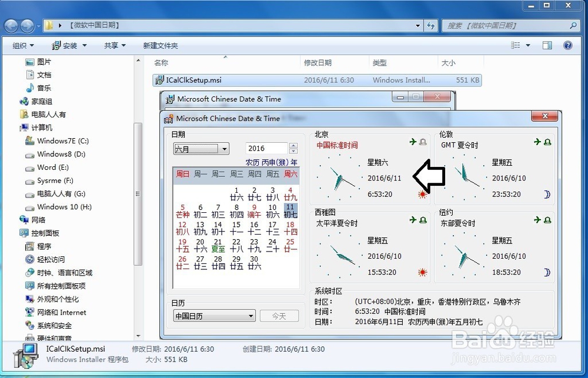Open the 共享 menu
Image resolution: width=588 pixels, height=378 pixels.
[x=115, y=45]
